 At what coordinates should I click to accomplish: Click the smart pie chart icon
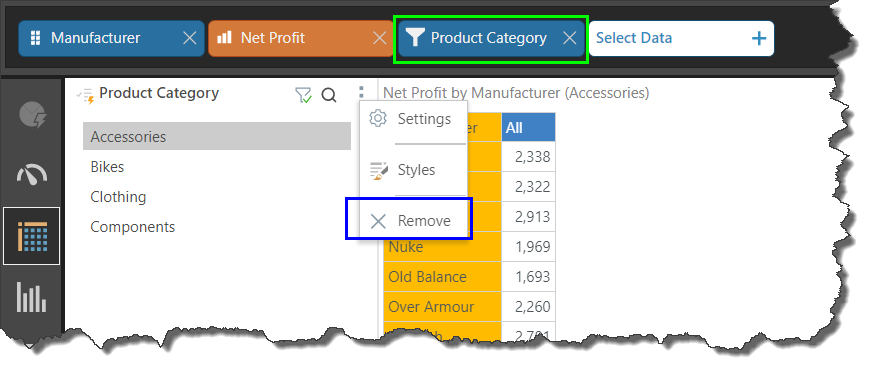32,115
